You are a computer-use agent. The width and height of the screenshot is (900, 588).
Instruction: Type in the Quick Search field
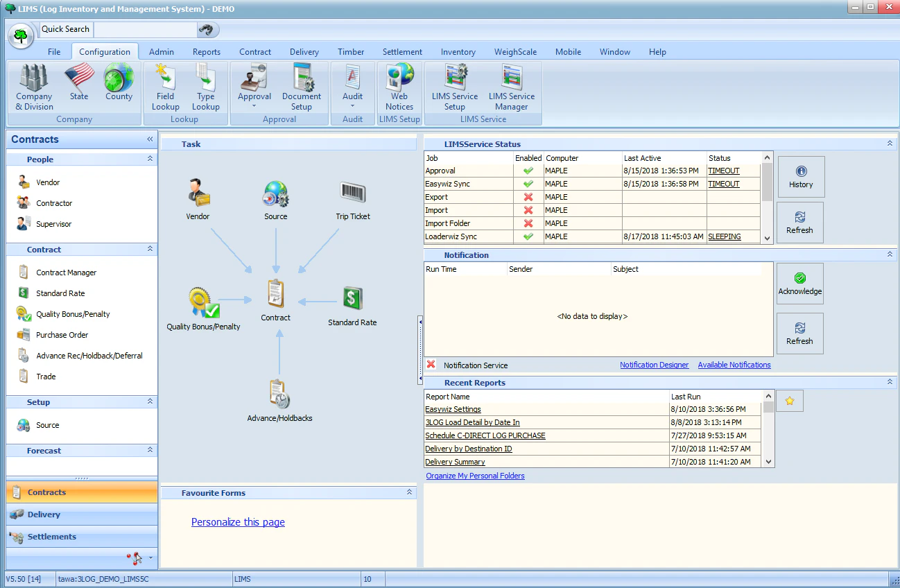(144, 30)
